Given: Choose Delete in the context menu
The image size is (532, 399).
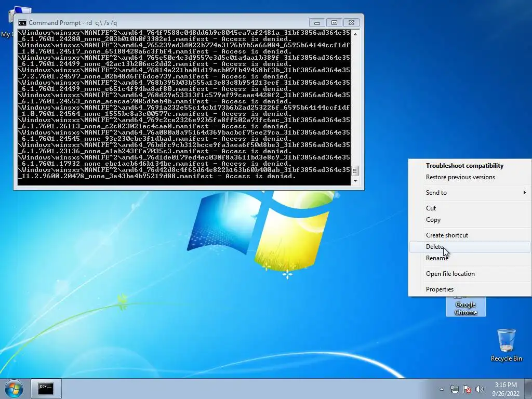Looking at the screenshot, I should (470, 247).
